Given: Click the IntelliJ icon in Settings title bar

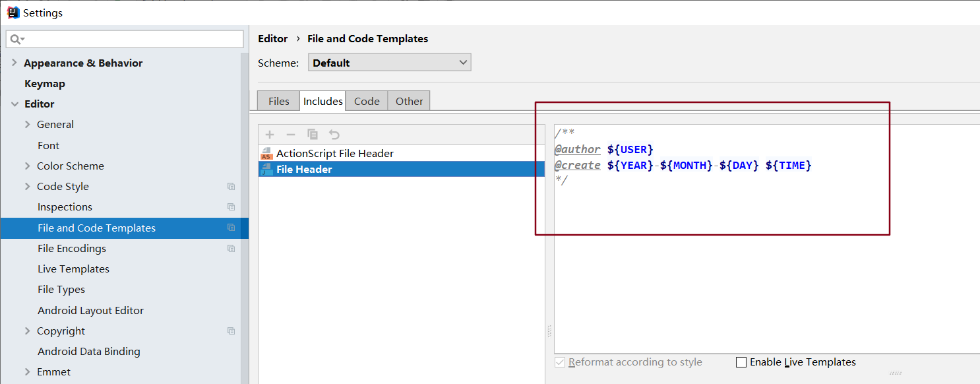Looking at the screenshot, I should (13, 13).
